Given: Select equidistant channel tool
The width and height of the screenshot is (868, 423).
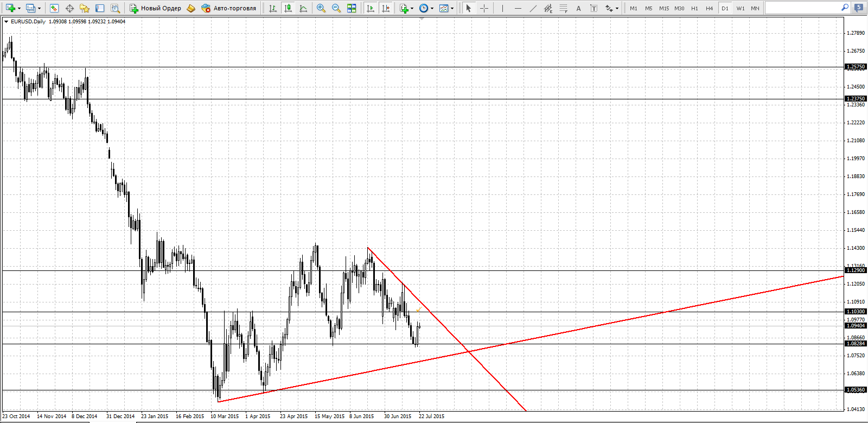Looking at the screenshot, I should (x=548, y=8).
